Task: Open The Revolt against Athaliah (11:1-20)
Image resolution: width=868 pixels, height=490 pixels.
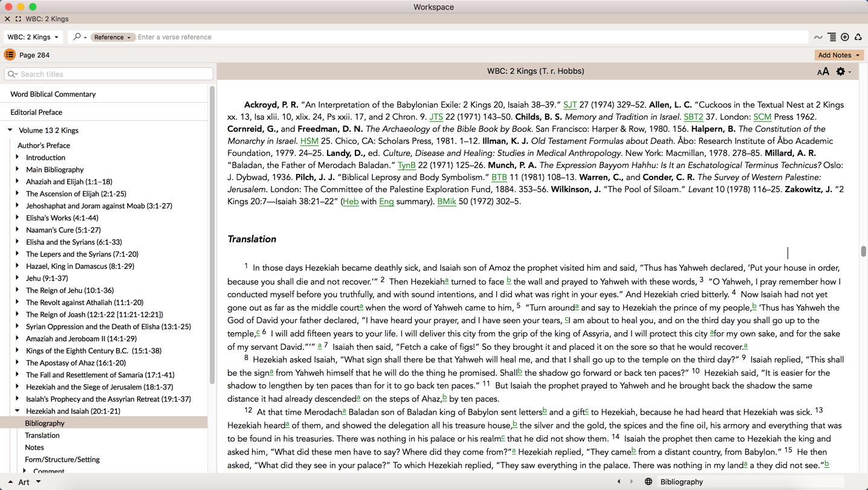Action: [x=85, y=303]
